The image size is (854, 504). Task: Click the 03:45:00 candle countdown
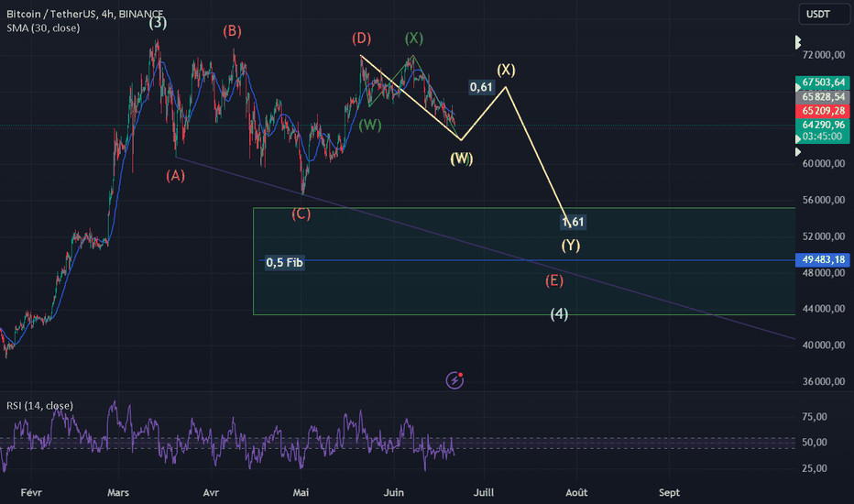point(823,137)
